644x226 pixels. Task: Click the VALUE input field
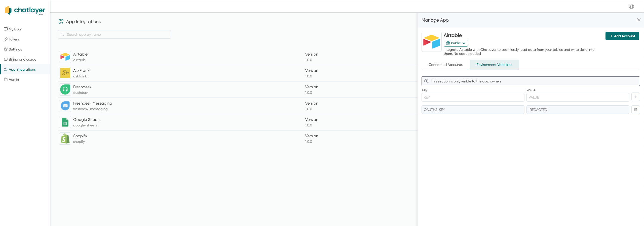pos(578,97)
